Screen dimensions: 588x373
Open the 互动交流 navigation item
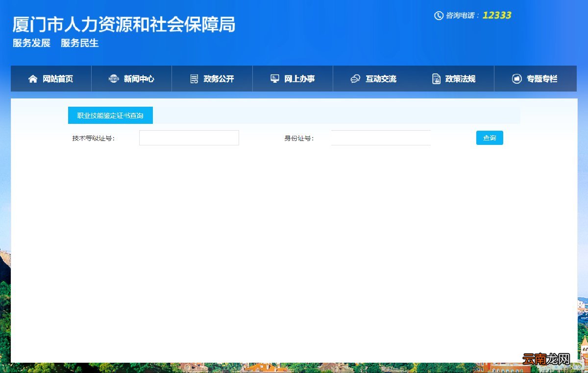[373, 79]
